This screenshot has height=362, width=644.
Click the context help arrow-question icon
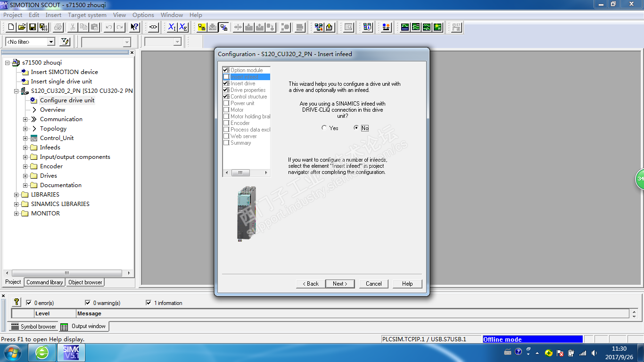[x=134, y=27]
